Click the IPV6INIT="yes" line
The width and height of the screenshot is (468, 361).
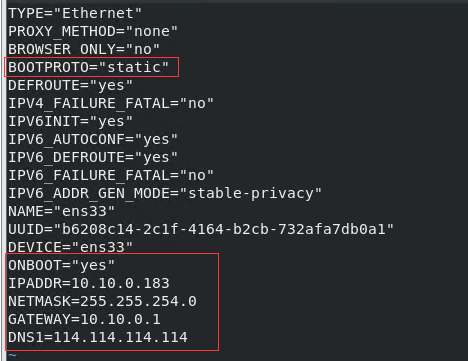[x=70, y=121]
